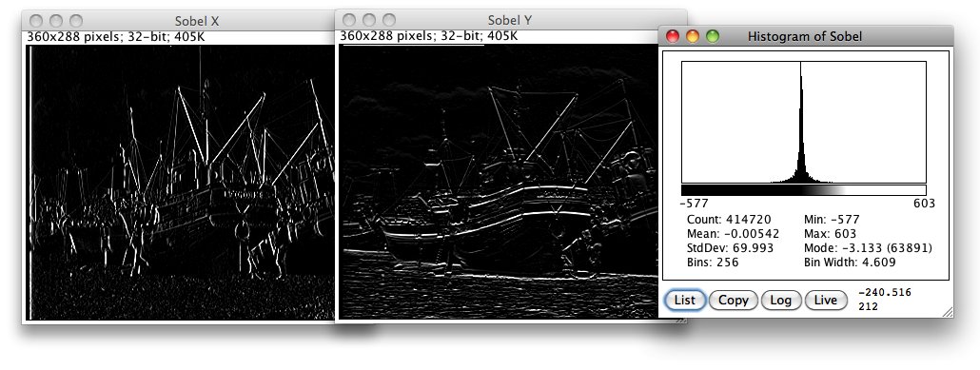
Task: Copy the histogram values
Action: tap(734, 300)
